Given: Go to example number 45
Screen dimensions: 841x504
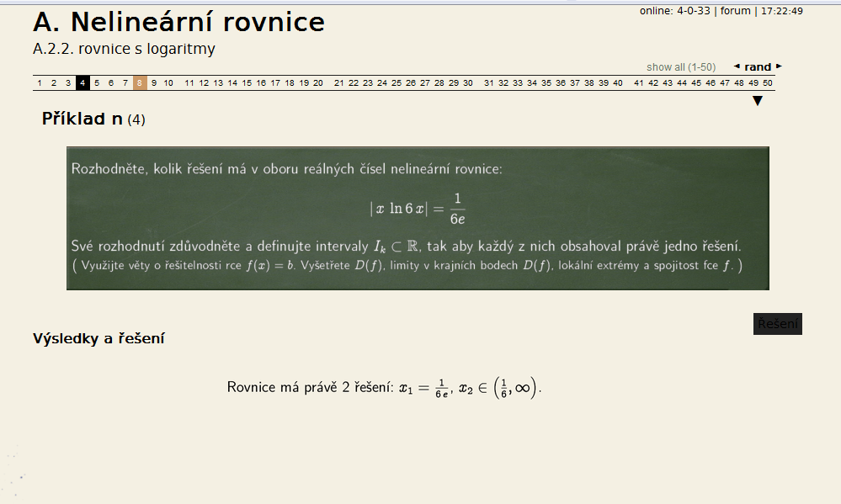Looking at the screenshot, I should click(696, 82).
